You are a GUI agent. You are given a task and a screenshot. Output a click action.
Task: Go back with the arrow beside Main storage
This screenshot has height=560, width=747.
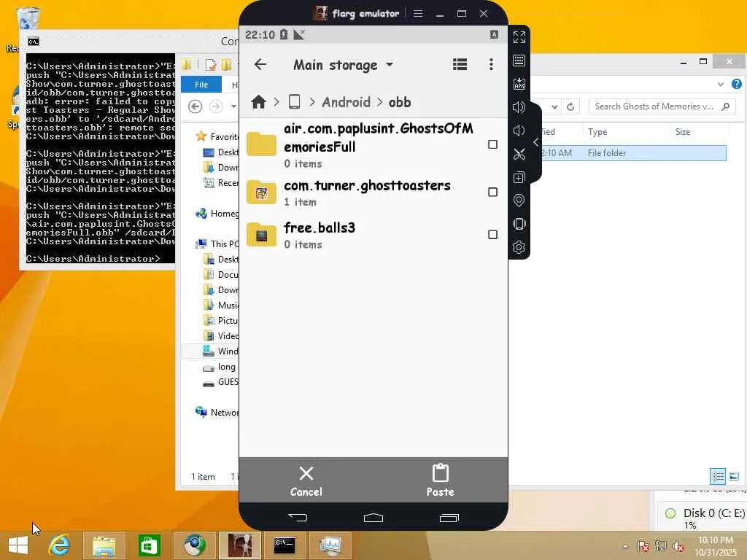[260, 64]
